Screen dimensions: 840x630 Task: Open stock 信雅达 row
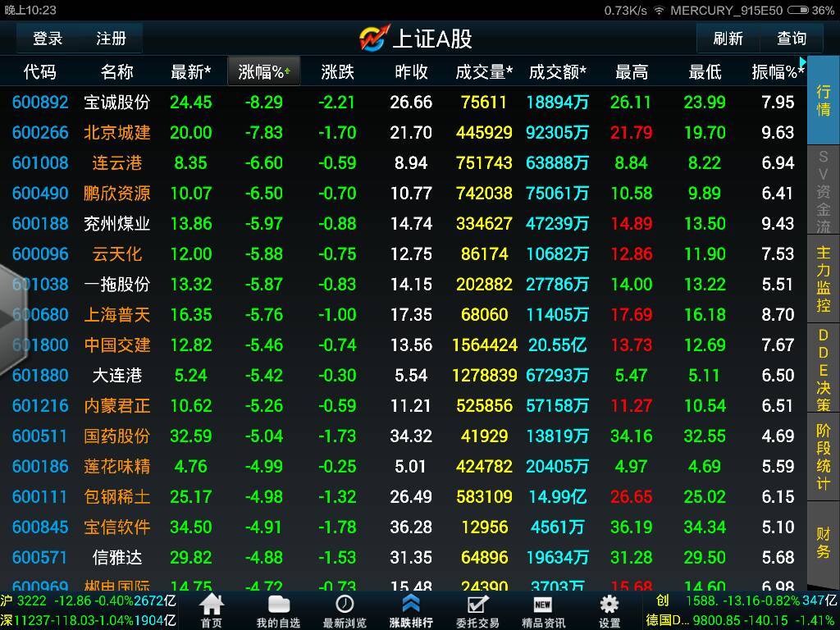404,557
